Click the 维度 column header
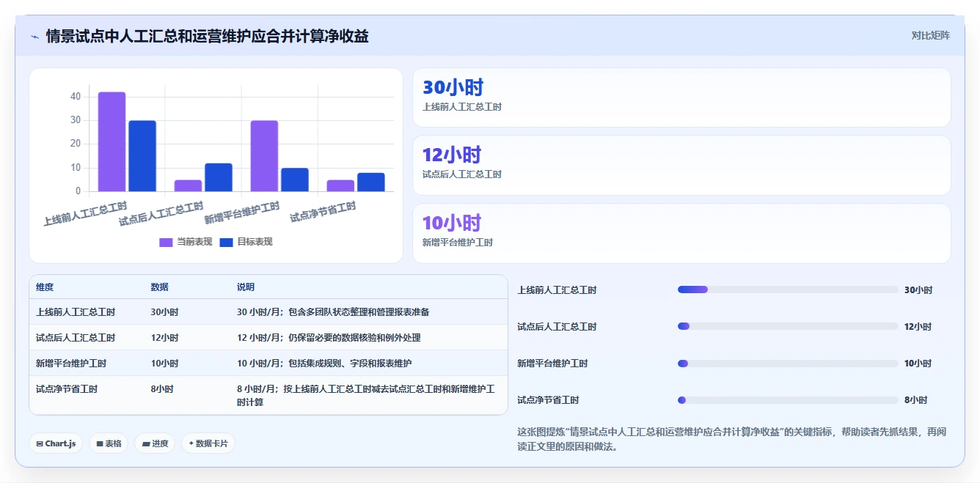The height and width of the screenshot is (483, 980). (x=45, y=287)
